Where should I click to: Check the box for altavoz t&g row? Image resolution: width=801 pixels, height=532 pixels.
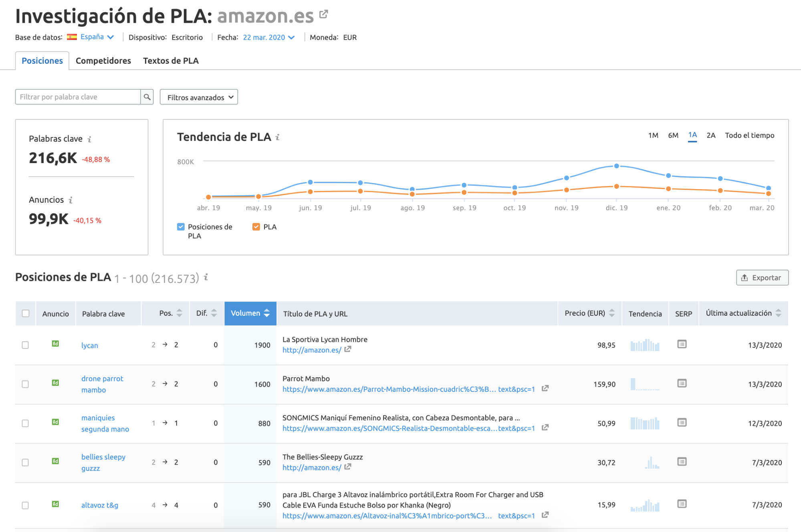pos(25,506)
